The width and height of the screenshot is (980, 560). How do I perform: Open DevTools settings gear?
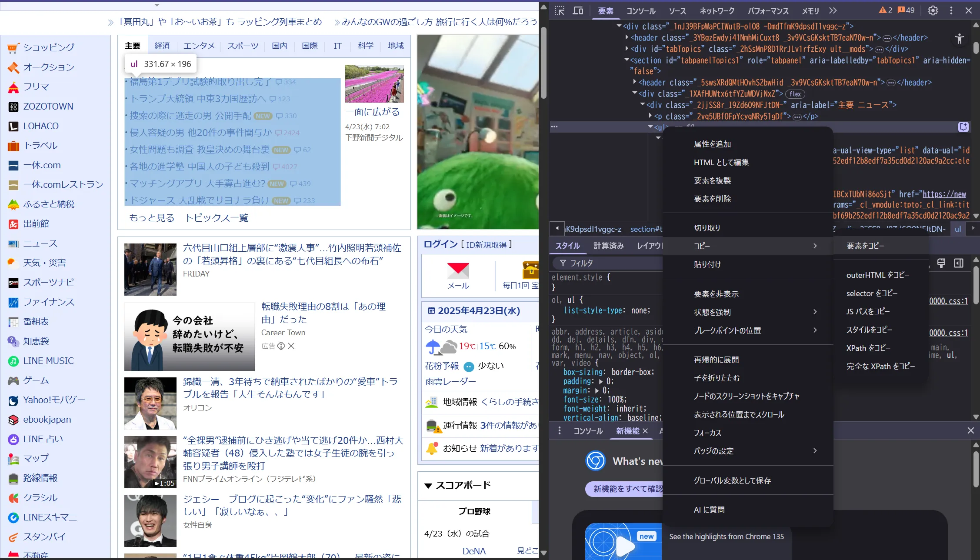pyautogui.click(x=933, y=10)
